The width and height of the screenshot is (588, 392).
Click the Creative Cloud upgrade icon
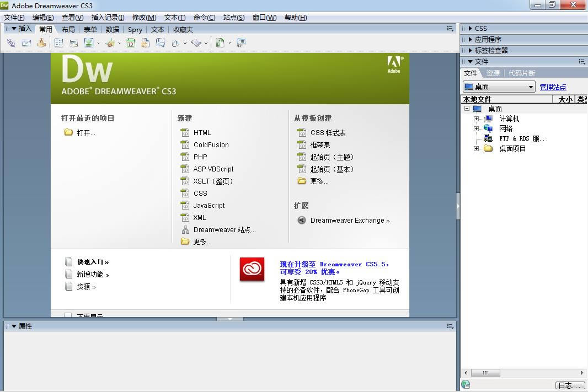[x=252, y=270]
